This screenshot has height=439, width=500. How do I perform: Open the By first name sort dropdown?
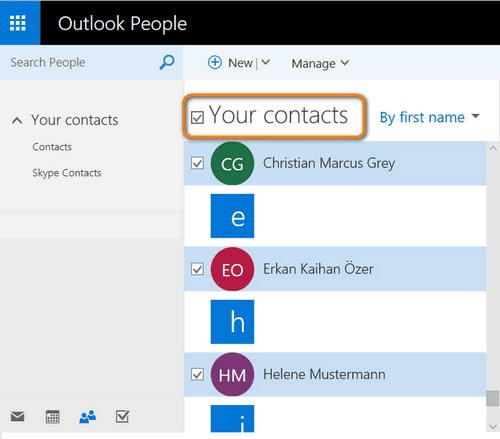coord(430,117)
